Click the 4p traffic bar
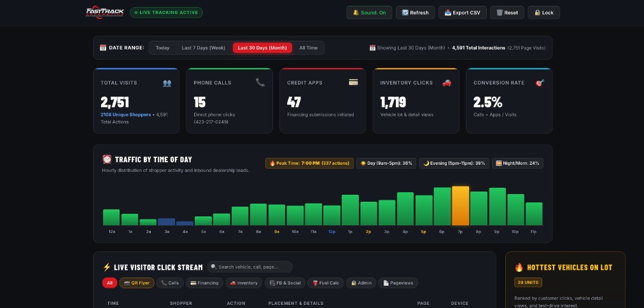This screenshot has height=308, width=644. point(405,209)
